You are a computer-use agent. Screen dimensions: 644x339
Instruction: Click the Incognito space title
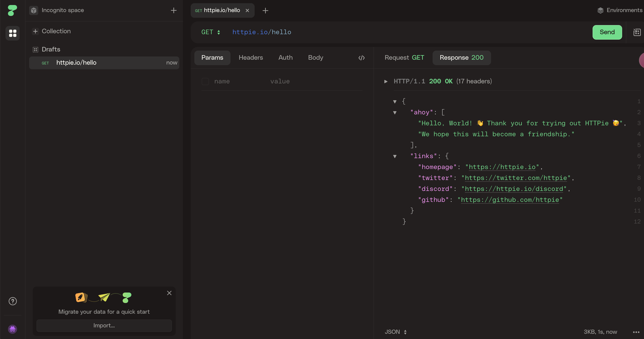pyautogui.click(x=63, y=10)
